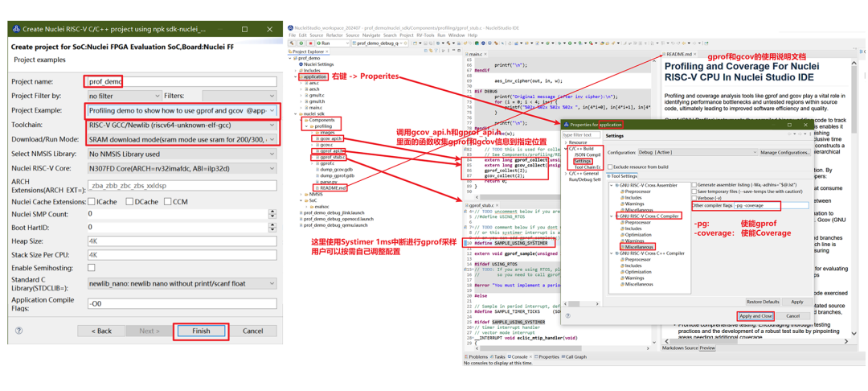The image size is (868, 391).
Task: Click Apply and Close button
Action: [755, 315]
